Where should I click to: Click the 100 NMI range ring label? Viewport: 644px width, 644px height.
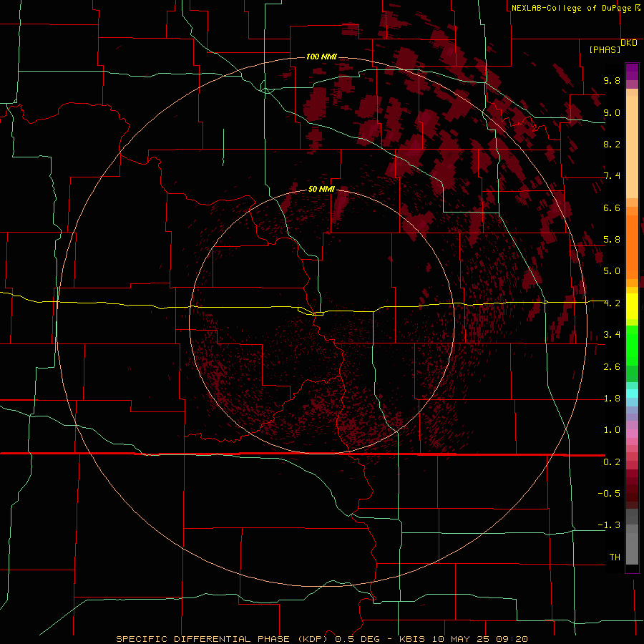[x=321, y=57]
